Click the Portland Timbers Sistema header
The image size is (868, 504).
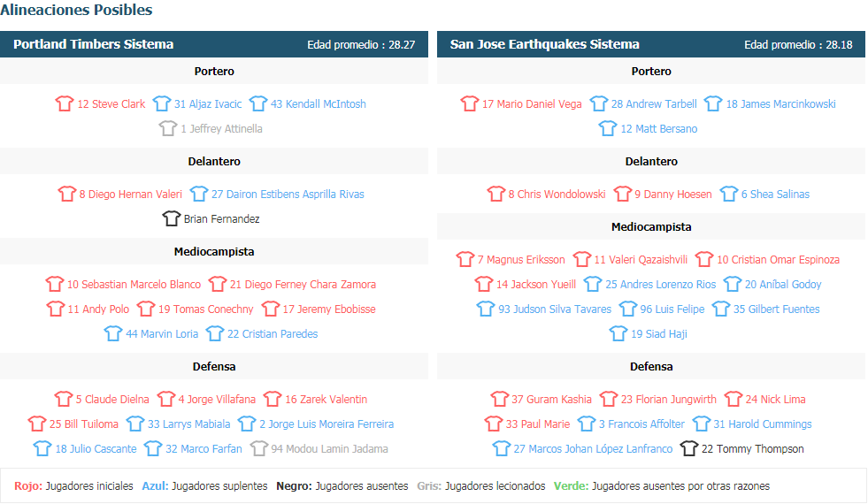click(93, 44)
